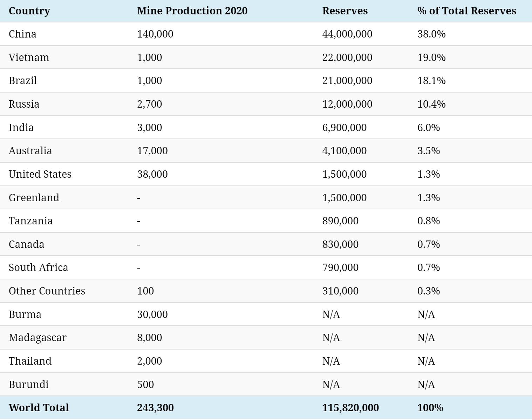Click Brazil's reserves 21,000,000
Viewport: 532px width, 420px height.
[x=347, y=81]
